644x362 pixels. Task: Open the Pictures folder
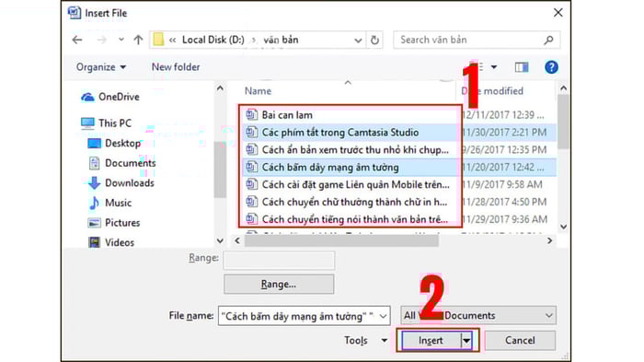[x=122, y=223]
